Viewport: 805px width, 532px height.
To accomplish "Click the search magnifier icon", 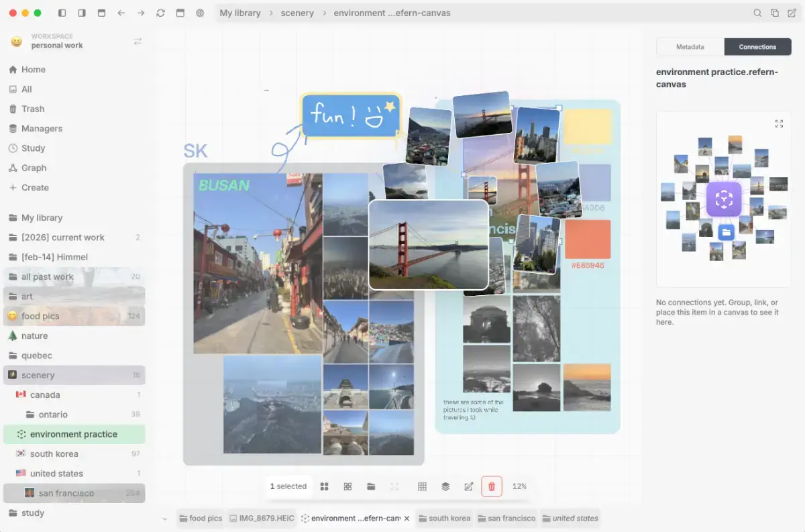I will point(757,13).
